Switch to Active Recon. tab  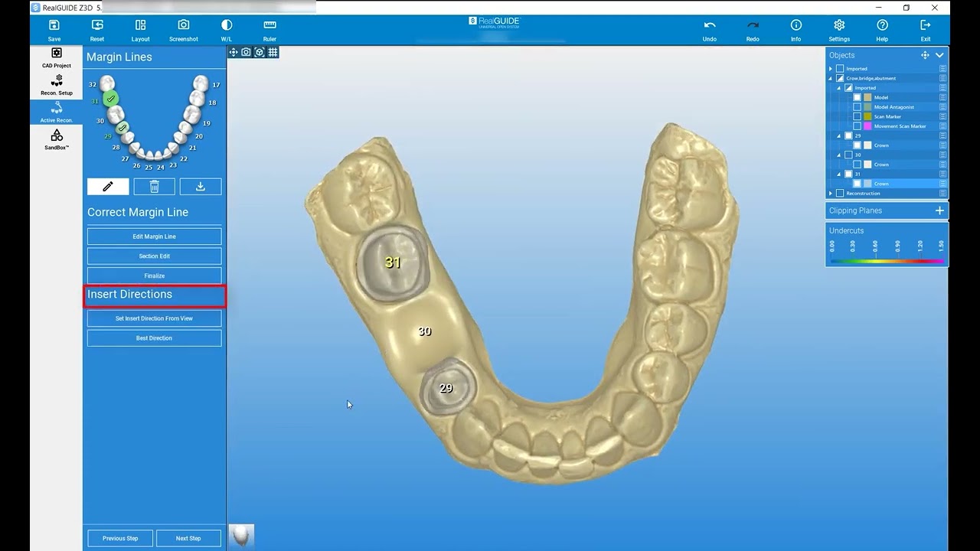(57, 112)
